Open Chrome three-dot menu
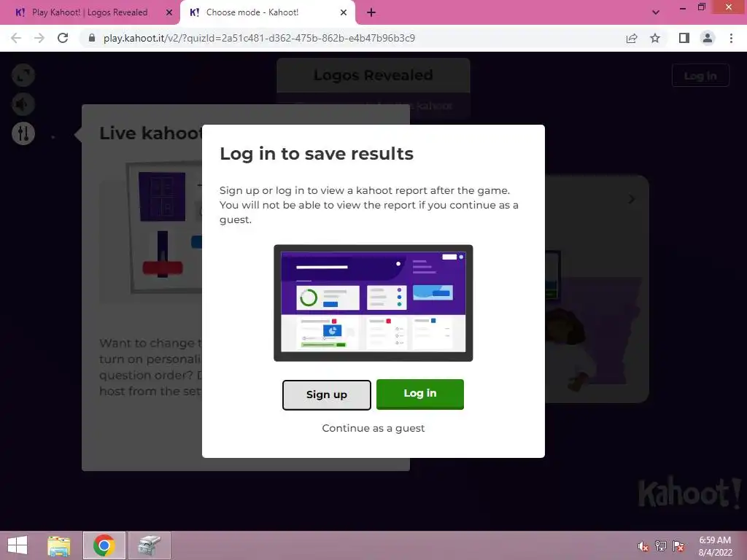This screenshot has width=747, height=560. tap(731, 38)
